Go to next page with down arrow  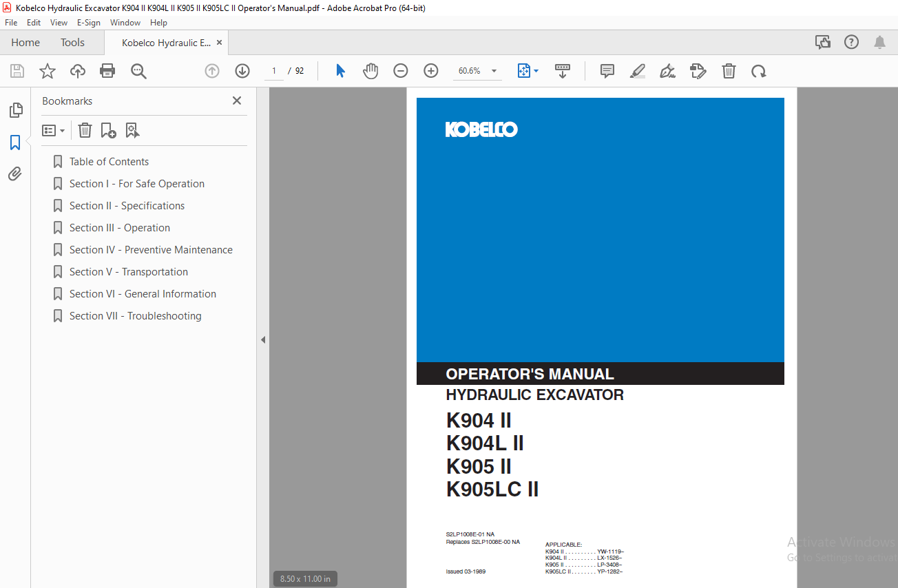click(x=242, y=71)
